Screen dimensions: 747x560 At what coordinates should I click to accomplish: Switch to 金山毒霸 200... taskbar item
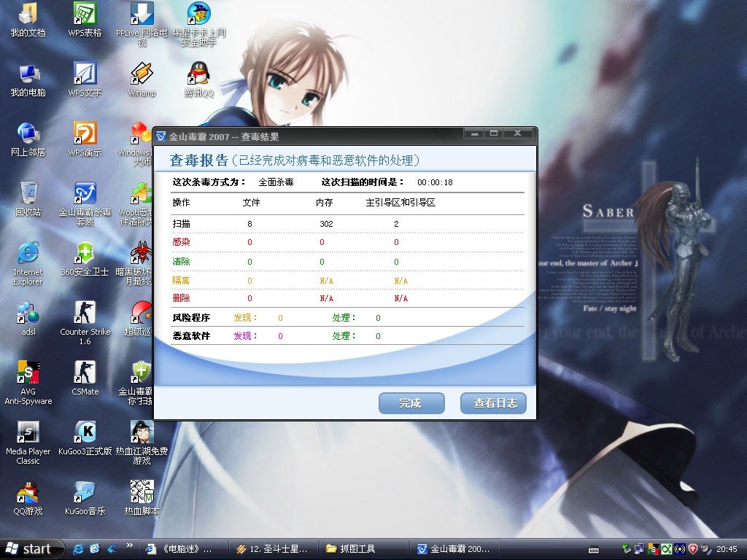coord(455,549)
